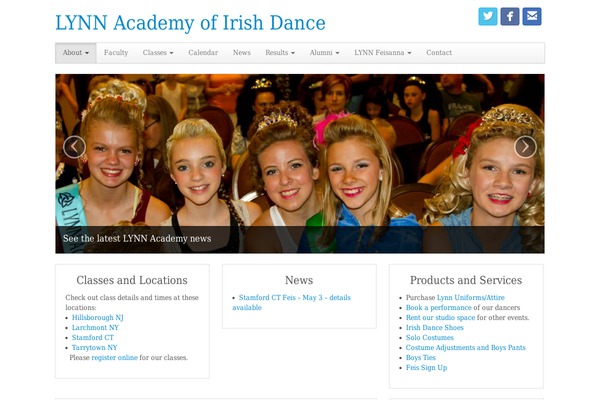600x400 pixels.
Task: Open Costume Adjustments and Boys Pants link
Action: pyautogui.click(x=466, y=348)
